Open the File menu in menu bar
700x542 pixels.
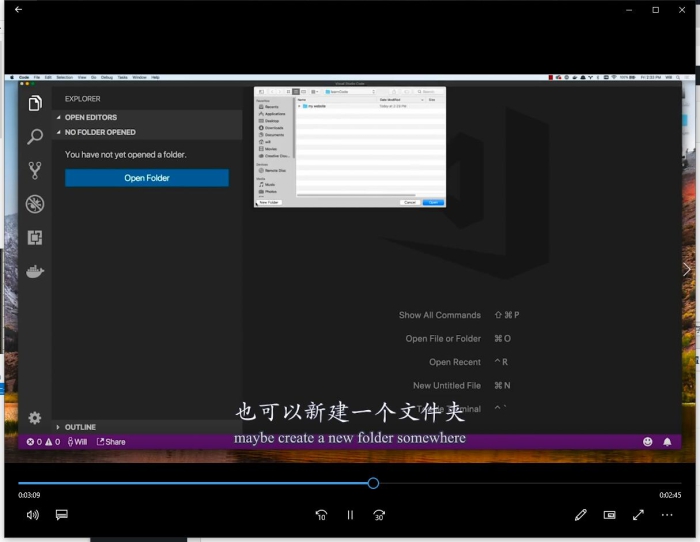pos(37,77)
